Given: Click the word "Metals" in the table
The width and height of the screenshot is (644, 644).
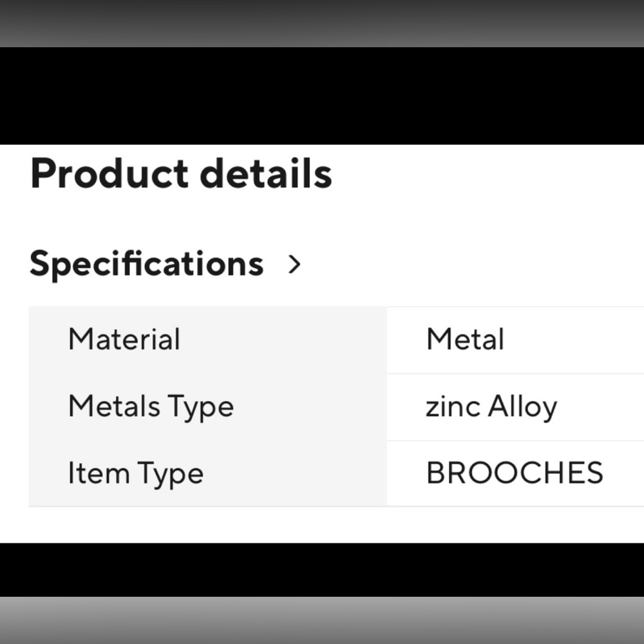Looking at the screenshot, I should [114, 406].
